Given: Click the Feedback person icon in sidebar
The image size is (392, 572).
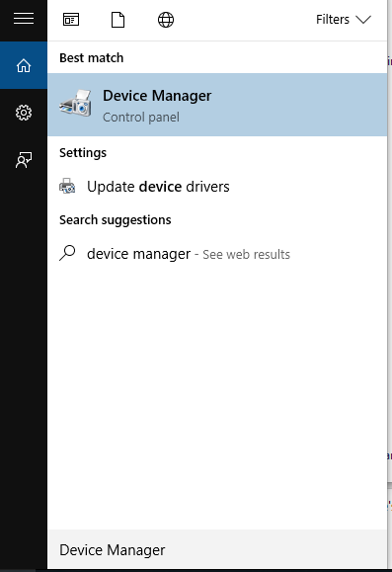Looking at the screenshot, I should [x=24, y=160].
